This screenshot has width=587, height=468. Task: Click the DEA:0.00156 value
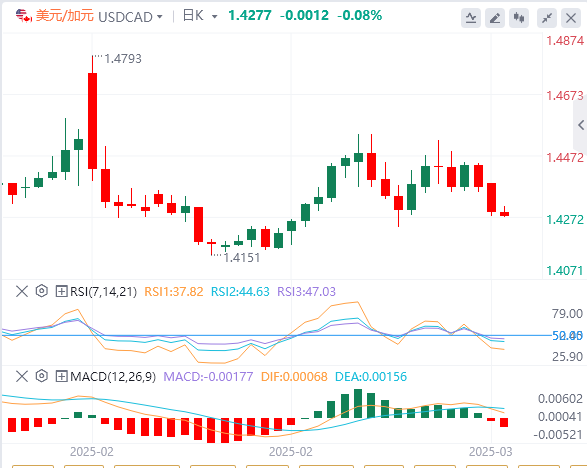pyautogui.click(x=371, y=377)
